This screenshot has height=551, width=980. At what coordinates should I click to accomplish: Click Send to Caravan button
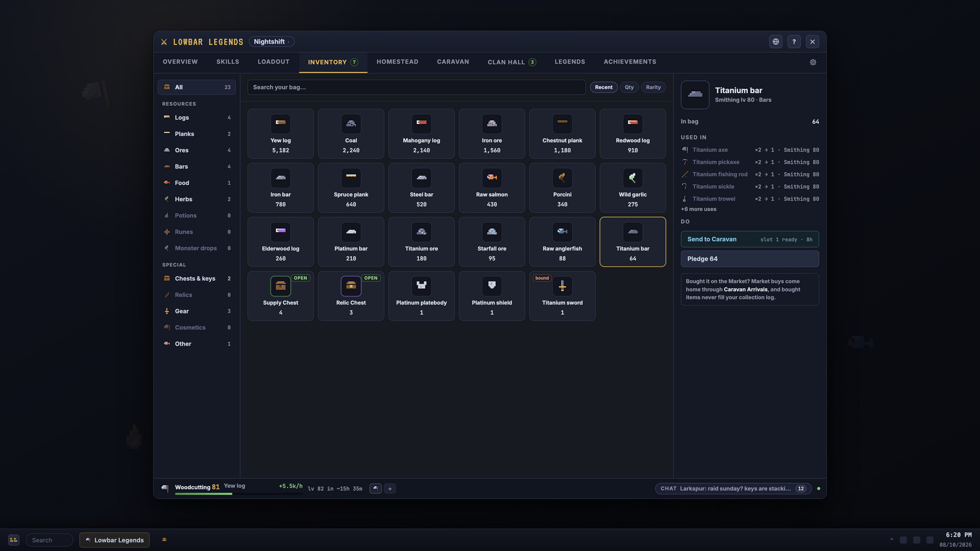(750, 239)
